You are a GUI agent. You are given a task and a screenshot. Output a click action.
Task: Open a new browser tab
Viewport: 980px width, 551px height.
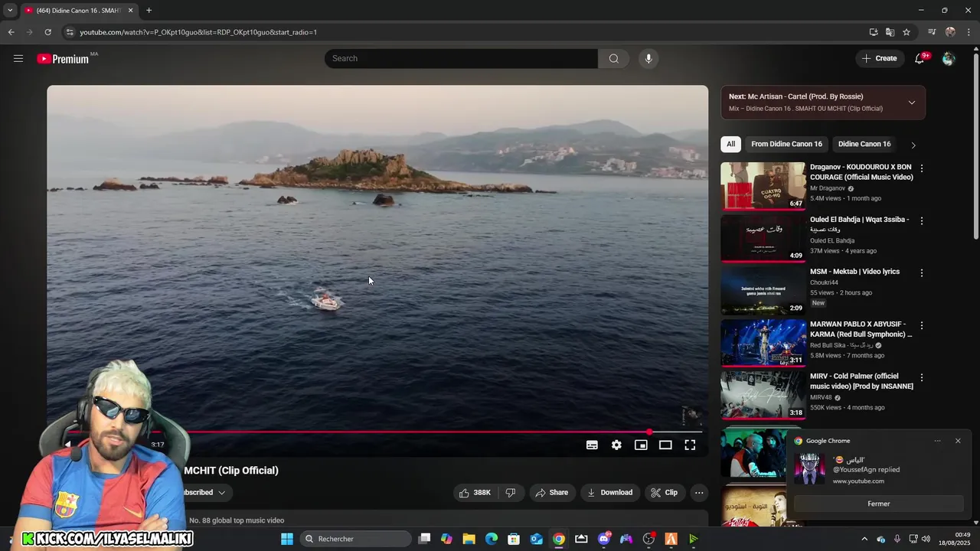pyautogui.click(x=149, y=11)
